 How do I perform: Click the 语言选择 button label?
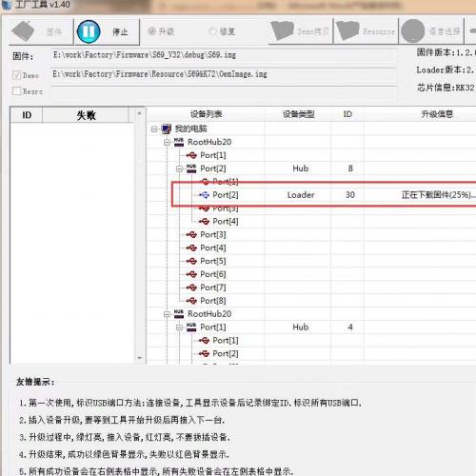(x=445, y=31)
